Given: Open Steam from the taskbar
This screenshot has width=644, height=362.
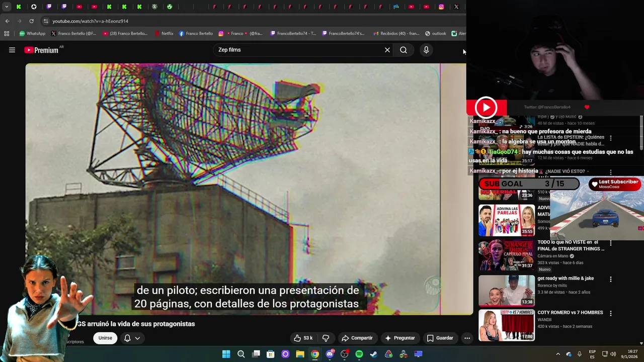Looking at the screenshot, I should 374,354.
